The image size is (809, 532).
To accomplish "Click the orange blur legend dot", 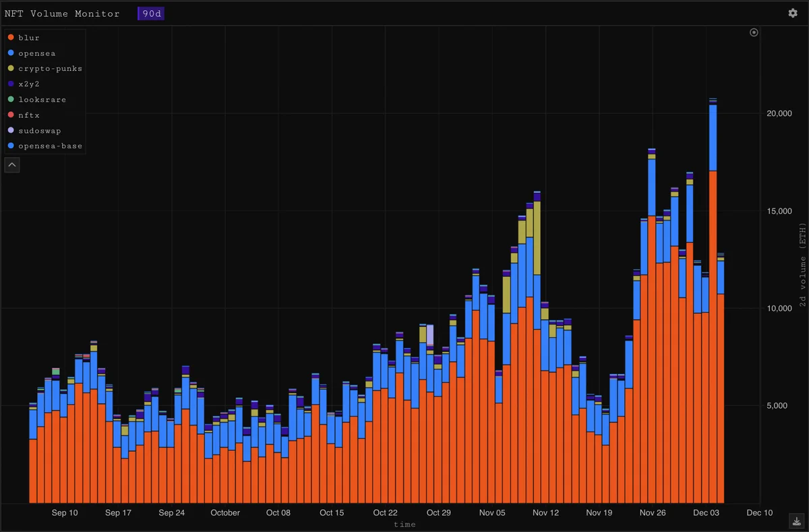I will (x=10, y=38).
